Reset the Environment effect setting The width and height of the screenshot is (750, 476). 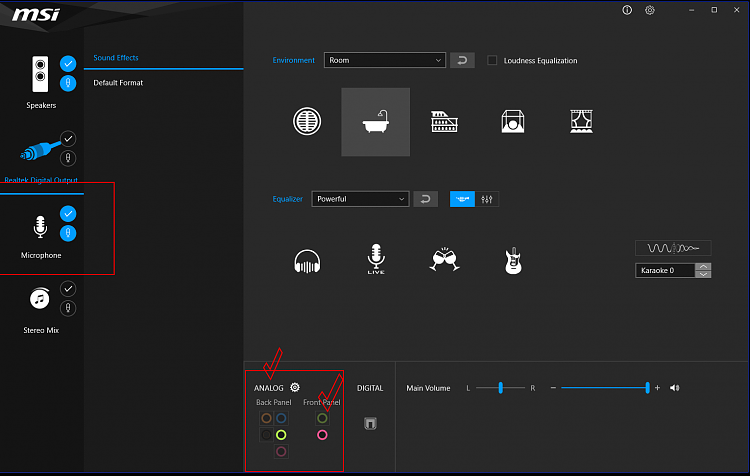tap(462, 60)
